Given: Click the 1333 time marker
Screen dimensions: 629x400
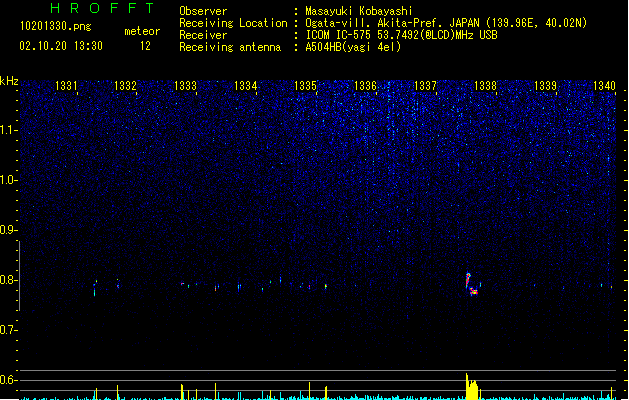Looking at the screenshot, I should 185,85.
